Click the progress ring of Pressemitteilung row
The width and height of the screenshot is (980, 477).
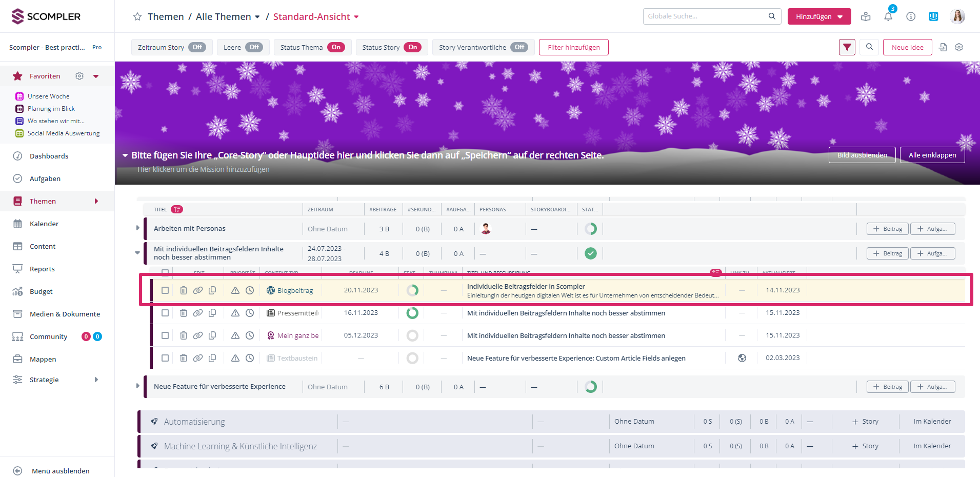(412, 313)
